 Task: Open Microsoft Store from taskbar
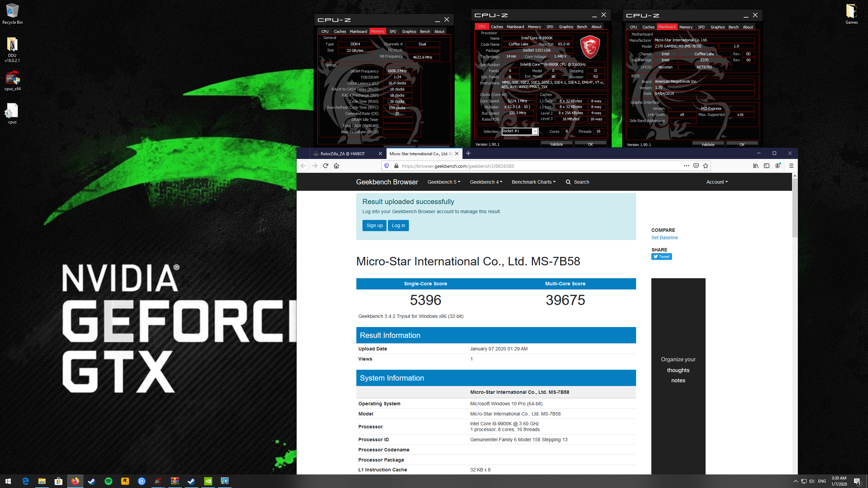[x=59, y=481]
